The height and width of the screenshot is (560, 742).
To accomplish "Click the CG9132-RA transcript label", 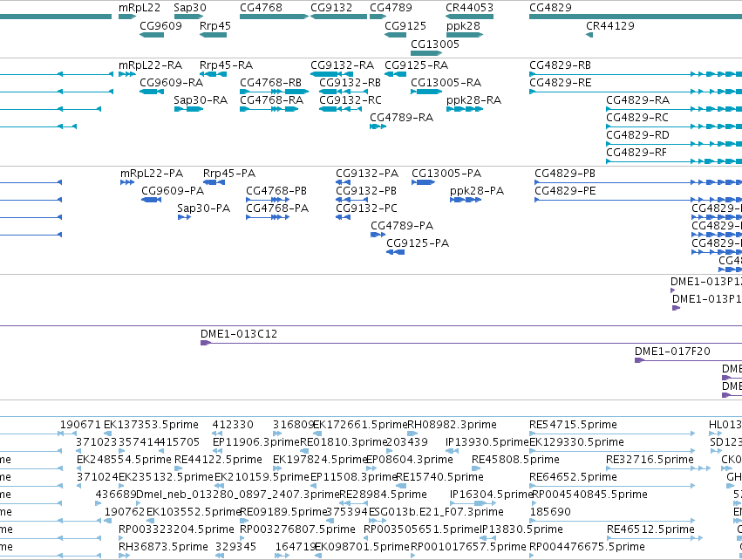I will click(342, 65).
